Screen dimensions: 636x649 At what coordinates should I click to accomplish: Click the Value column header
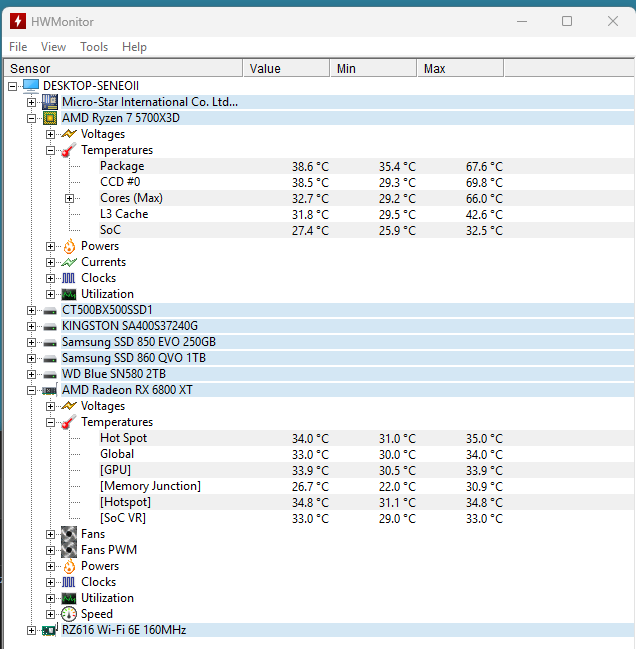287,68
